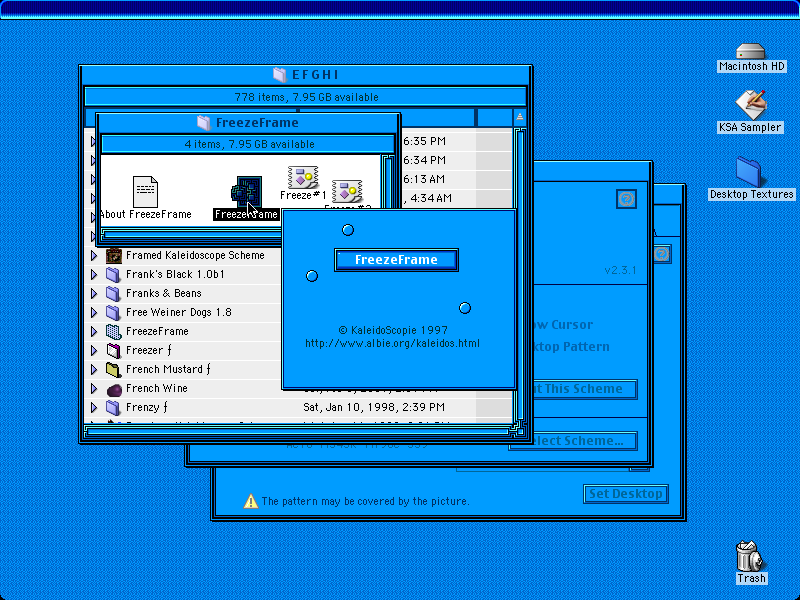The image size is (800, 600).
Task: Click the Frenzy ƒ folder icon
Action: coord(113,408)
